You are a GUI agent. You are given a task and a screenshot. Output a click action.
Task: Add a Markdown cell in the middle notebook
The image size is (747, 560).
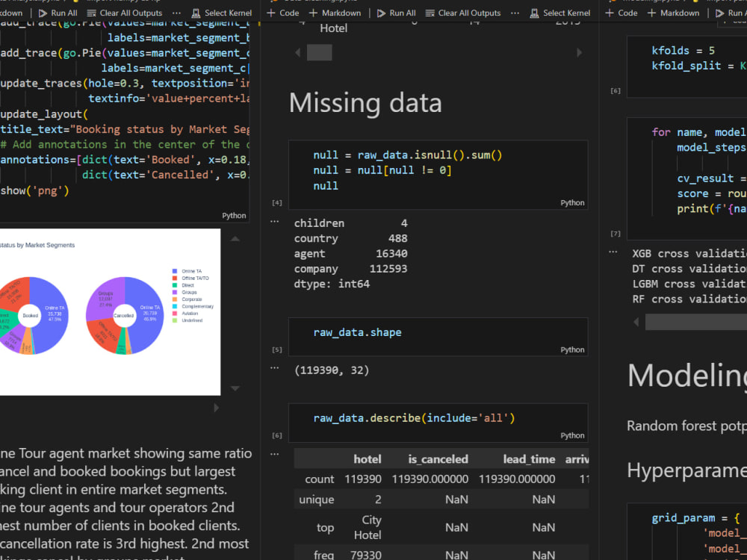(x=335, y=13)
